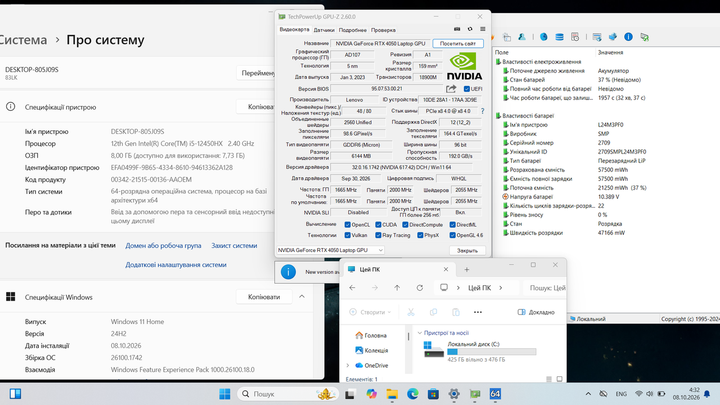Toggle OpenGL 4.6 checkbox
The width and height of the screenshot is (720, 405).
pos(452,235)
